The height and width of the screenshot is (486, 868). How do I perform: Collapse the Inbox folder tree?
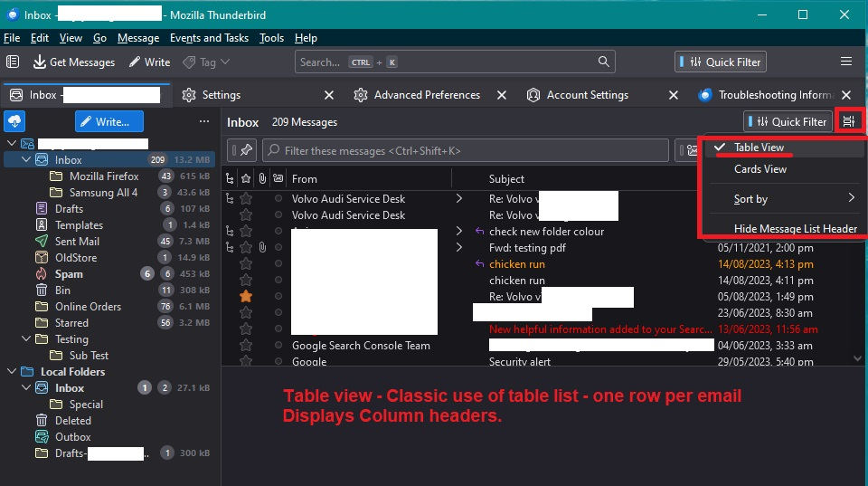26,160
